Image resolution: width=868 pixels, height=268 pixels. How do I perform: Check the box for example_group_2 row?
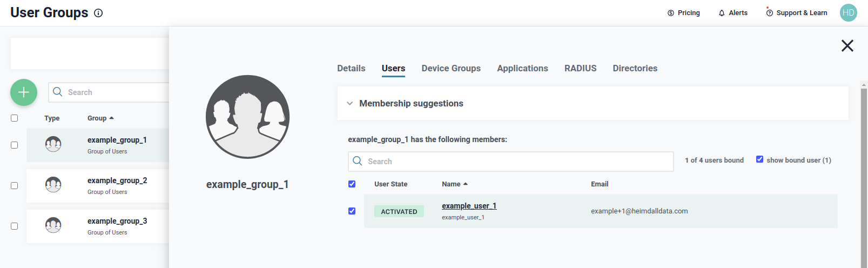(x=15, y=185)
